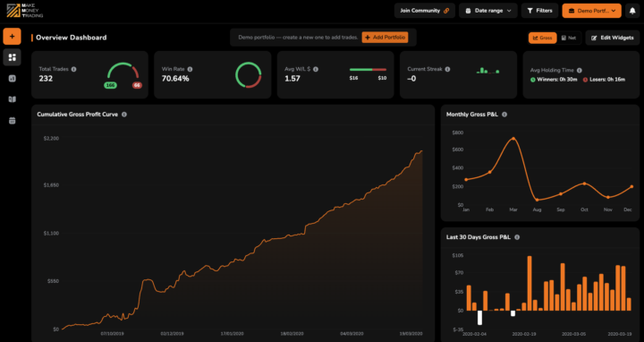The width and height of the screenshot is (644, 342).
Task: Click the 232 total trades value
Action: (46, 79)
